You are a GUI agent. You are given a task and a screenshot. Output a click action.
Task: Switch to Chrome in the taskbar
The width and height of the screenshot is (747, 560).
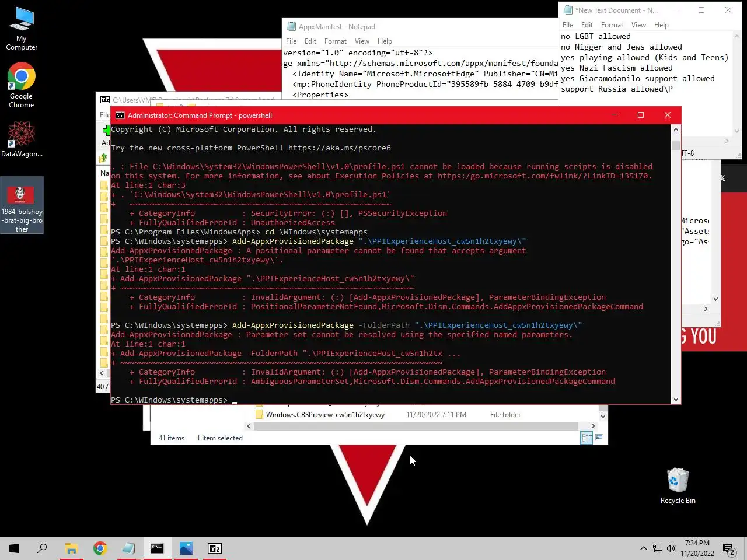click(100, 548)
